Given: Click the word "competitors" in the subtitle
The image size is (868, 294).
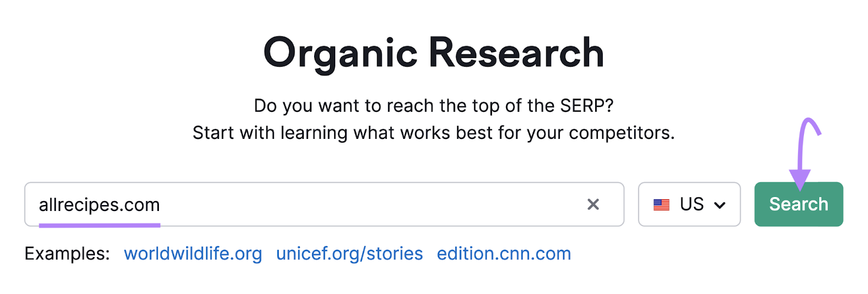Looking at the screenshot, I should pyautogui.click(x=618, y=133).
